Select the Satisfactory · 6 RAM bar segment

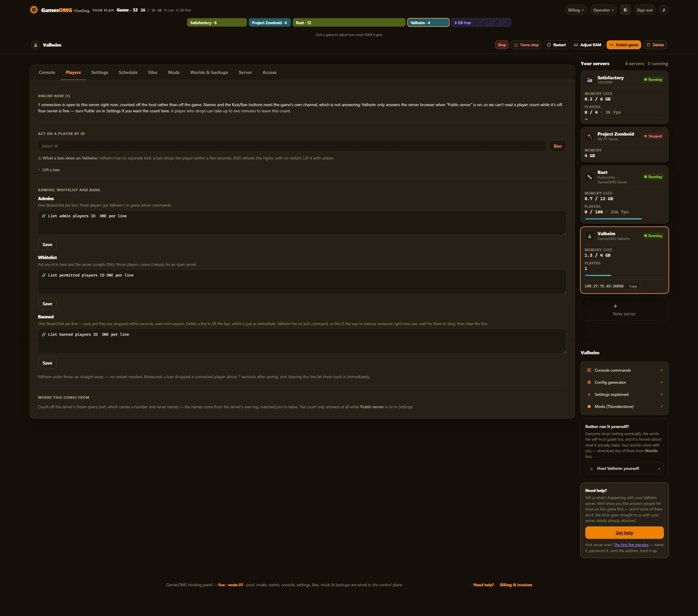point(217,22)
